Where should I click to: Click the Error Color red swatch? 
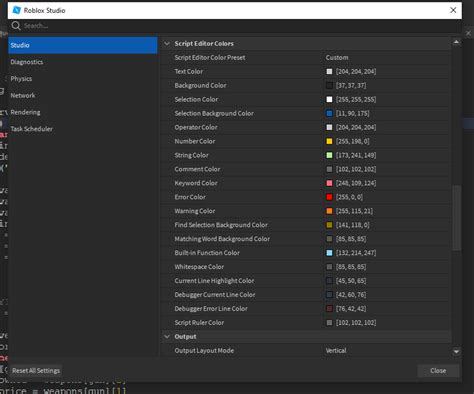point(329,197)
